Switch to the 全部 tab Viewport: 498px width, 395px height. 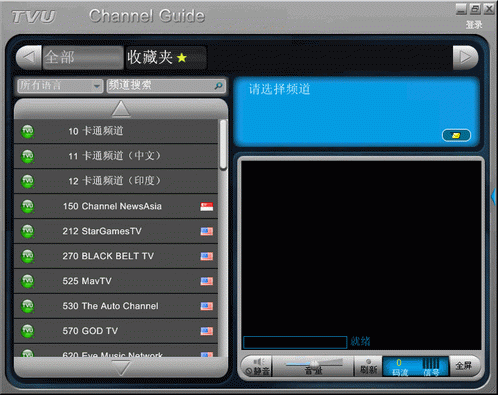(83, 57)
